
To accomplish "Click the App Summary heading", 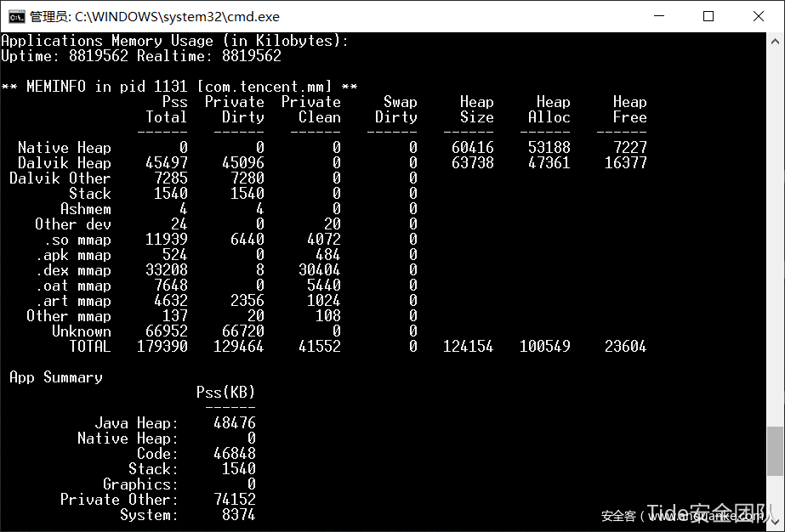I will [x=56, y=377].
